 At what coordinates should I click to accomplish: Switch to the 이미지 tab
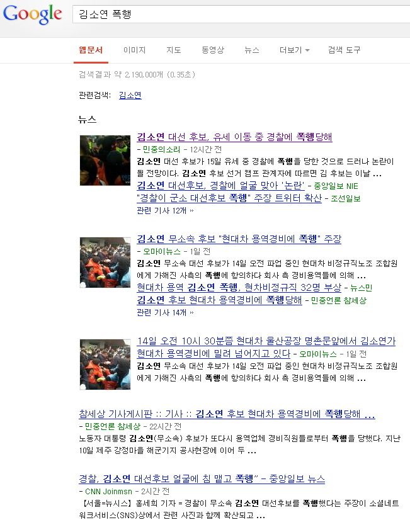(x=134, y=50)
